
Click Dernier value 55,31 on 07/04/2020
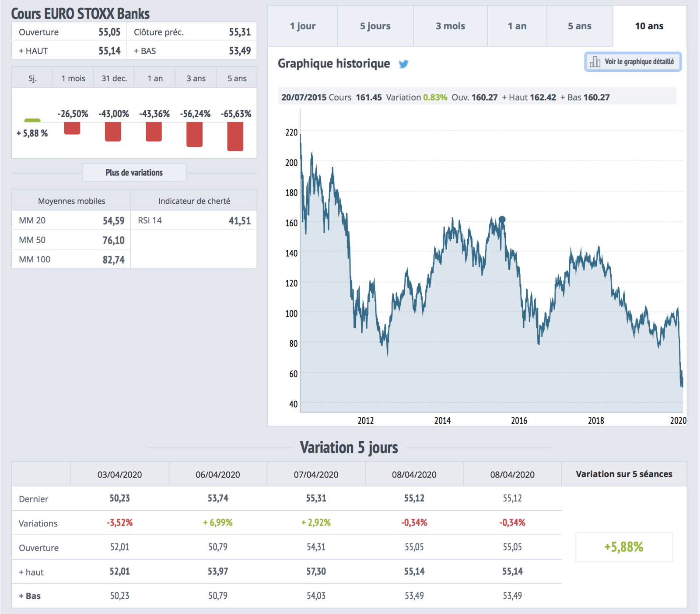(316, 498)
